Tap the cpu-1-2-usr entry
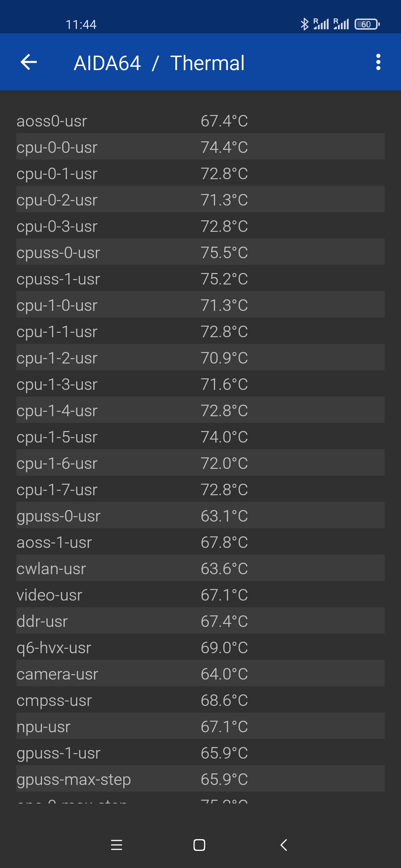 [200, 358]
